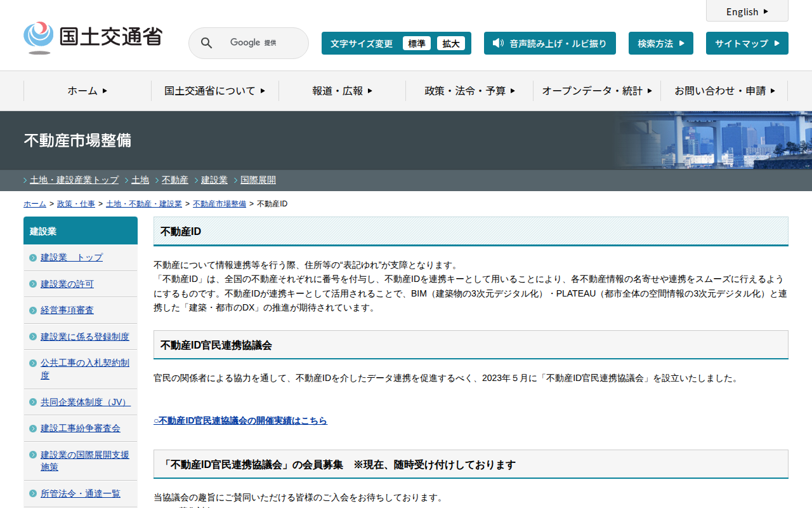
Task: Select 不動産 in the sub navigation bar
Action: pyautogui.click(x=175, y=180)
